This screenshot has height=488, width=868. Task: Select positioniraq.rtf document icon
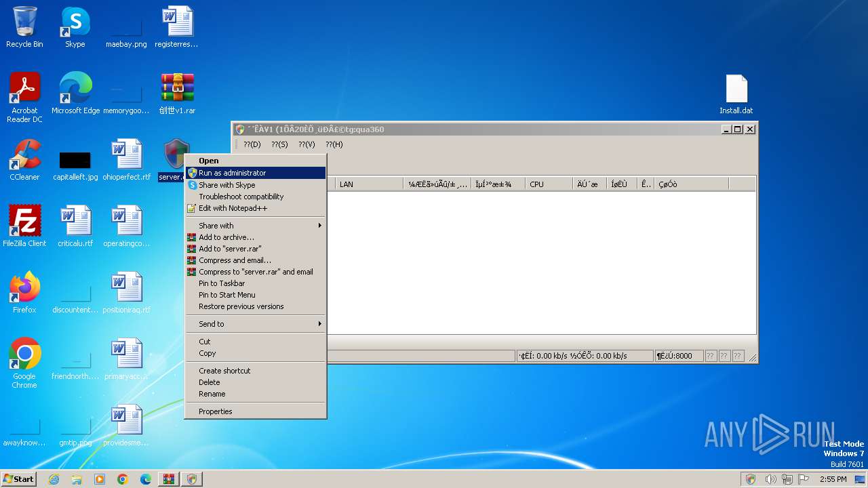click(126, 287)
